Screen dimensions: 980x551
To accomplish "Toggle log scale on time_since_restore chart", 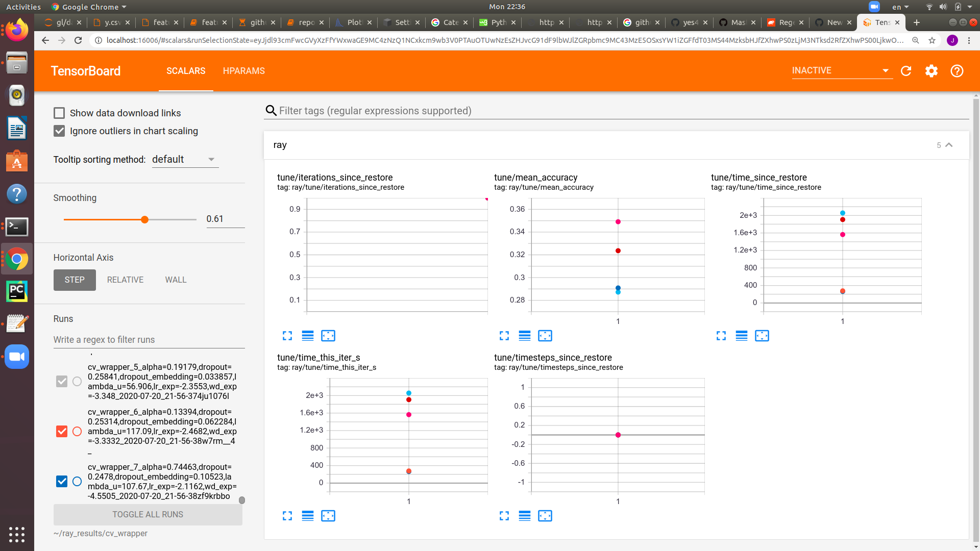I will 742,336.
